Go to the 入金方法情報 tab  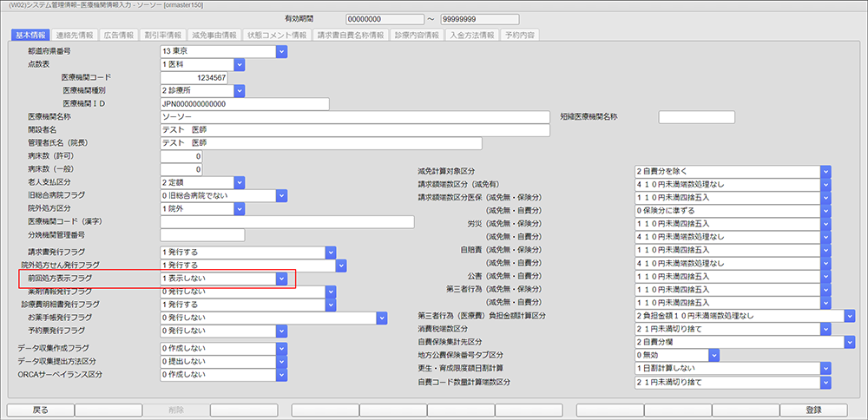471,36
